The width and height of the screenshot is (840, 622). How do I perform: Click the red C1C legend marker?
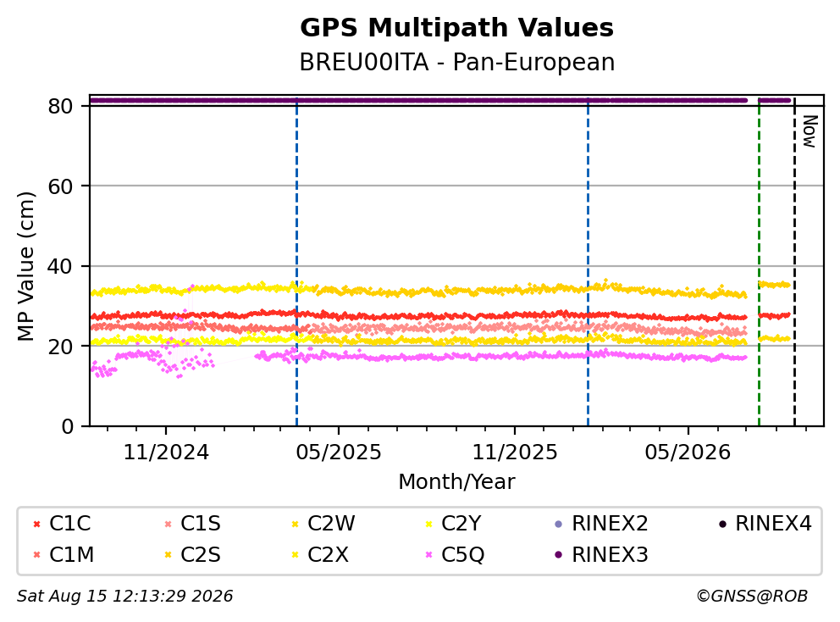(x=36, y=524)
